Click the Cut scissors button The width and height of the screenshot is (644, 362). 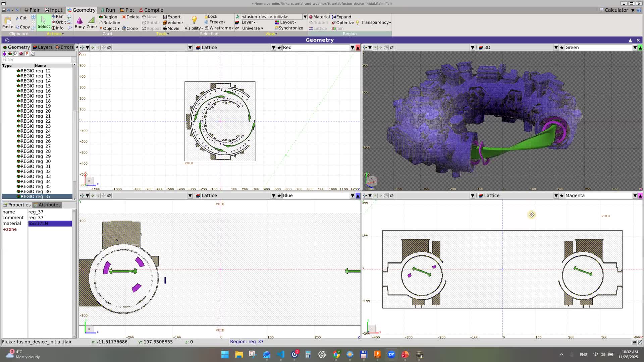click(x=21, y=18)
